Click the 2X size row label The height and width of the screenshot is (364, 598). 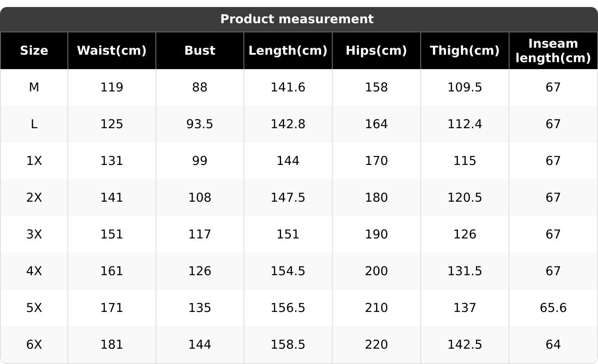coord(34,198)
